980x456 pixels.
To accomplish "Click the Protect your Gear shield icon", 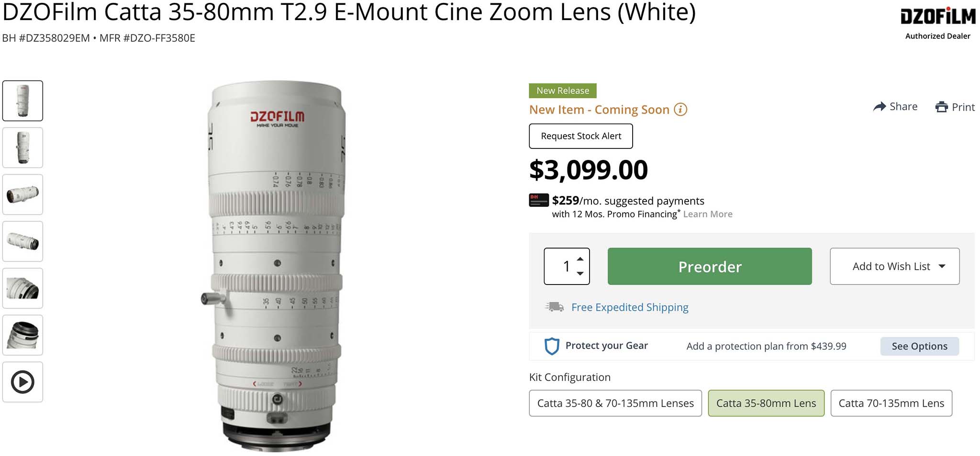I will pos(552,346).
